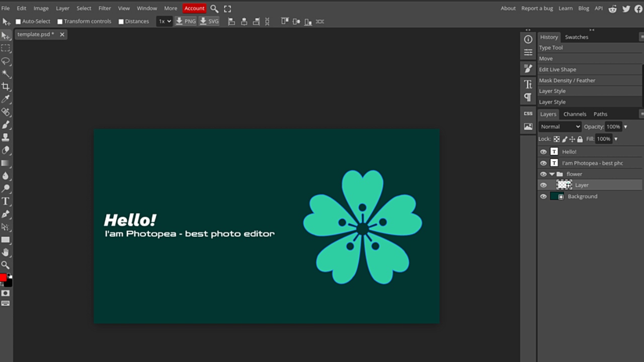This screenshot has height=362, width=644.
Task: Enable the Auto-Select checkbox
Action: 18,22
